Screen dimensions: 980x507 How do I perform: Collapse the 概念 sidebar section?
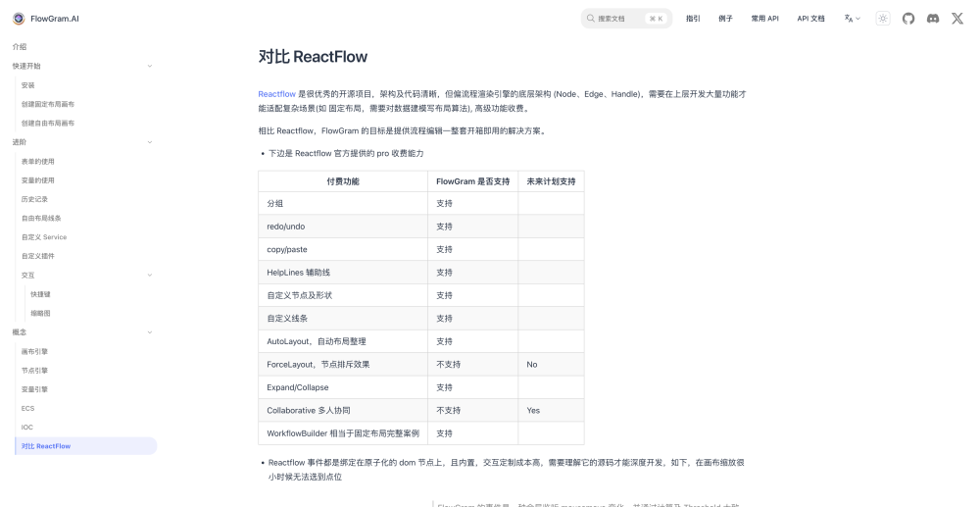pos(149,332)
